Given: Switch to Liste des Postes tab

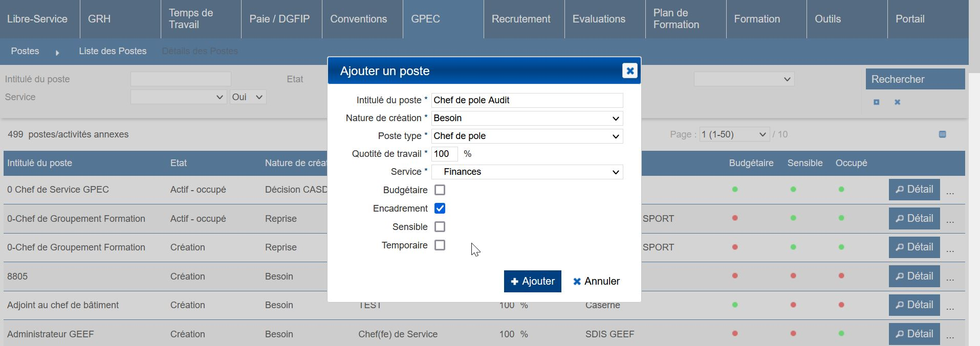Looking at the screenshot, I should tap(113, 51).
